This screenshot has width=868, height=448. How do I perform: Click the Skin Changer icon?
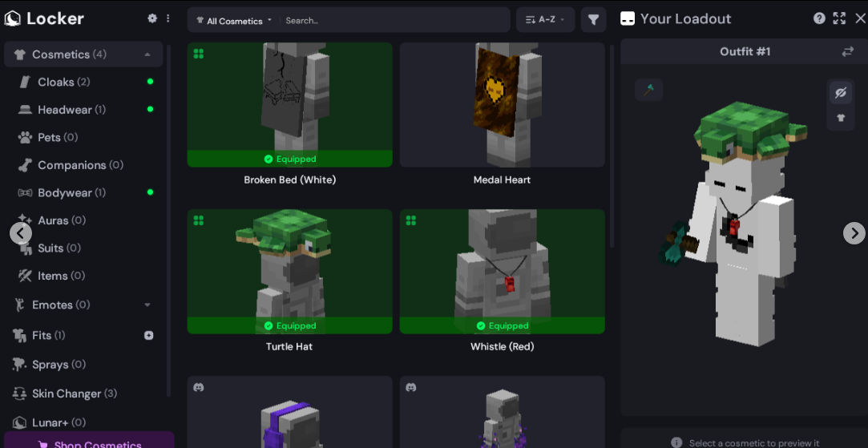pos(19,394)
